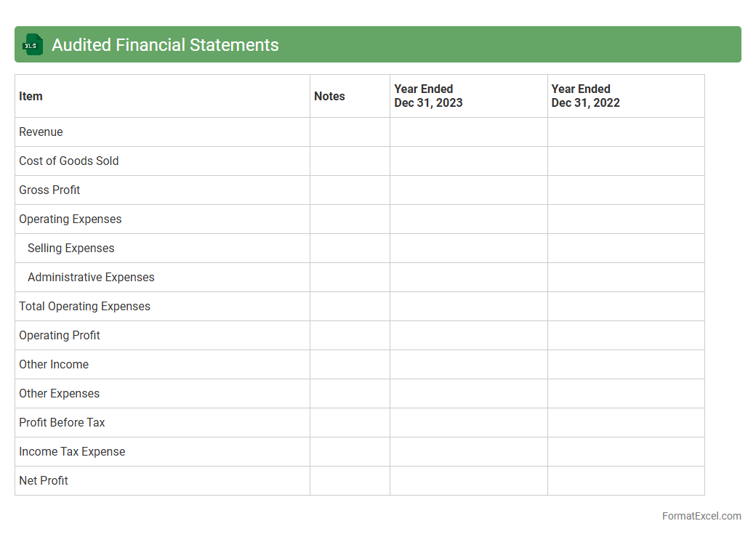Click the Administrative Expenses sub-item
The height and width of the screenshot is (537, 756).
(x=91, y=278)
